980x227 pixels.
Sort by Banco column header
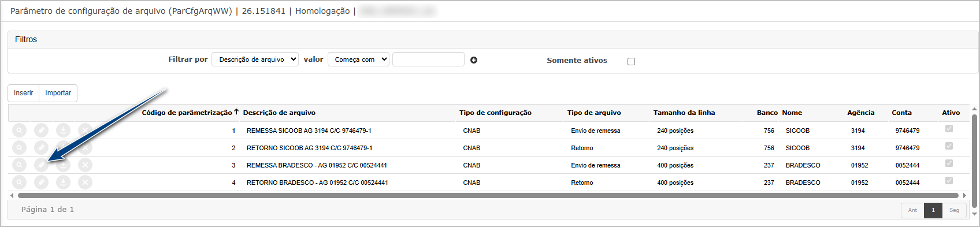click(767, 113)
